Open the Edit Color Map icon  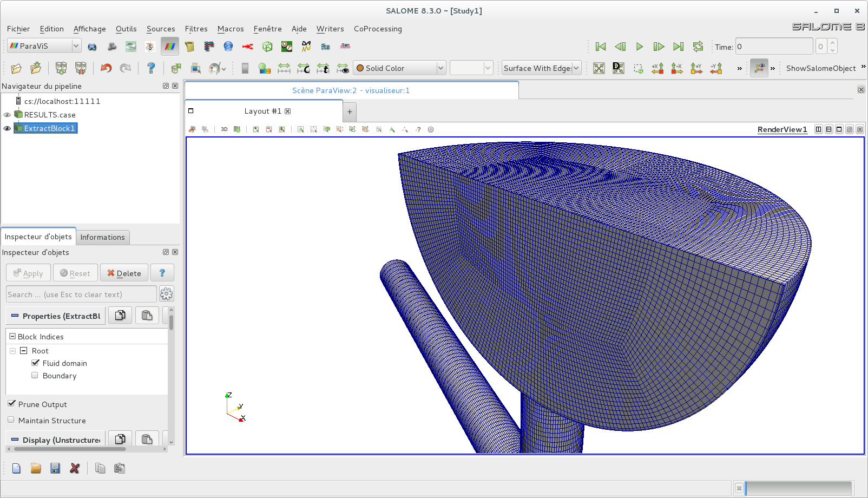[x=265, y=68]
